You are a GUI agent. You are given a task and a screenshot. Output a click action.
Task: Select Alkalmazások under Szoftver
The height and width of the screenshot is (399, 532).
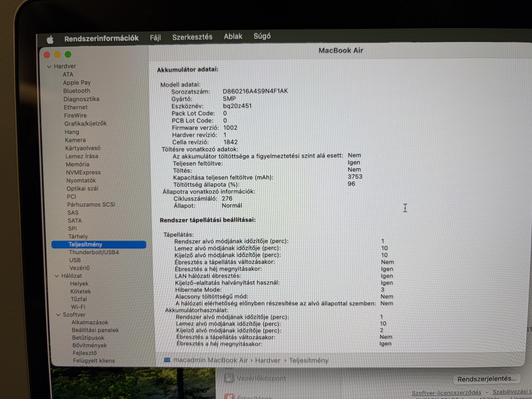[x=90, y=322]
